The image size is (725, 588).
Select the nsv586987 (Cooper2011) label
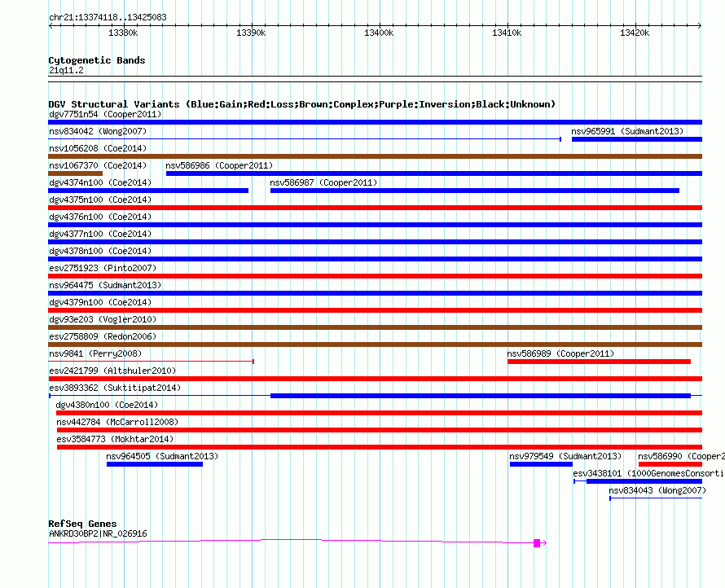click(x=323, y=182)
